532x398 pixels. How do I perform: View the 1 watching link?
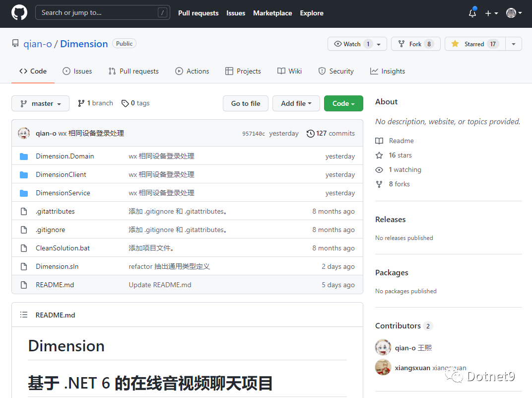coord(399,169)
